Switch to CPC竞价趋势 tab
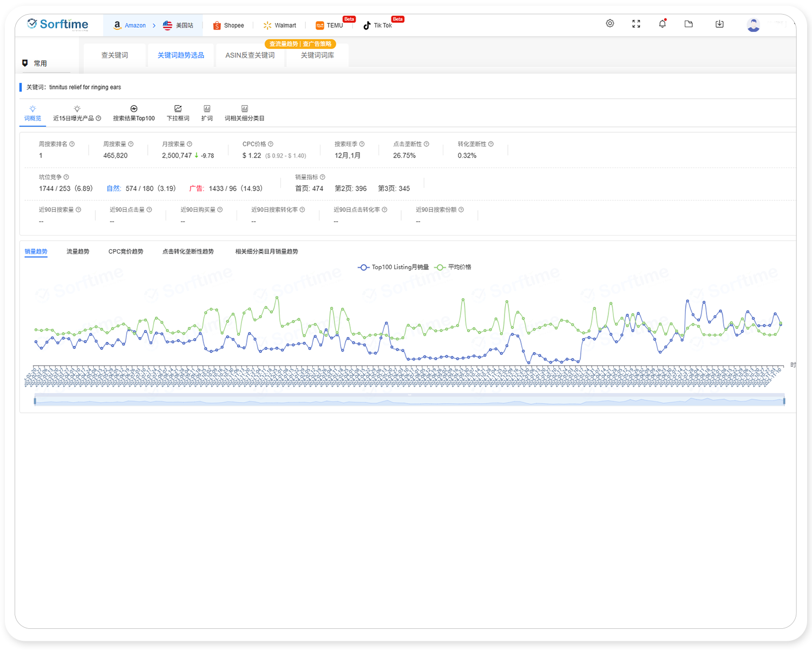This screenshot has height=650, width=812. 126,251
